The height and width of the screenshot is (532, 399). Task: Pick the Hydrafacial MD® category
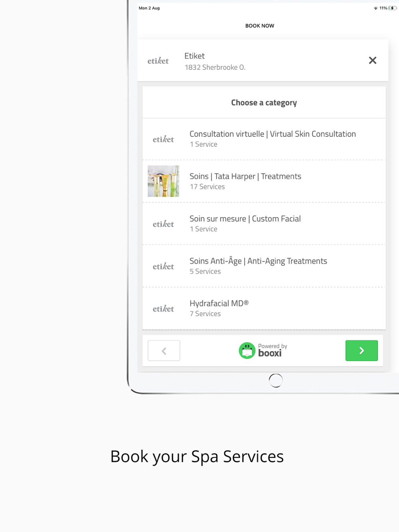(264, 308)
